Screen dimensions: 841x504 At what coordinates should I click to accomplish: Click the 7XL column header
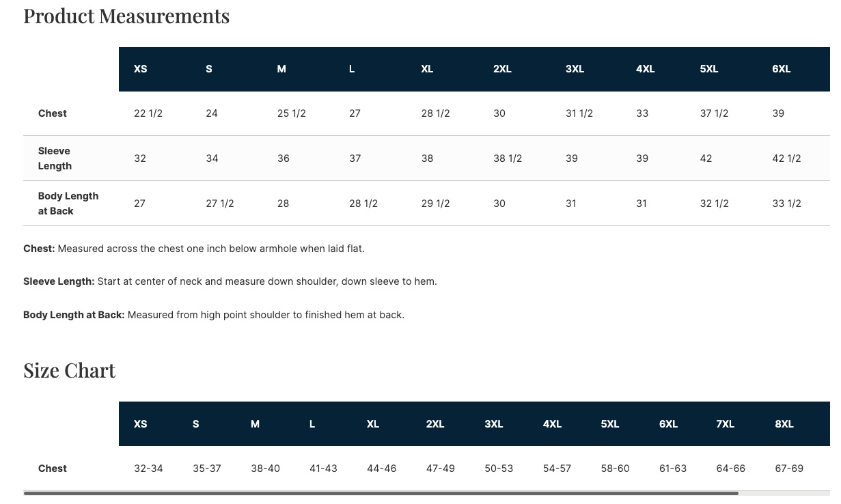click(x=725, y=424)
